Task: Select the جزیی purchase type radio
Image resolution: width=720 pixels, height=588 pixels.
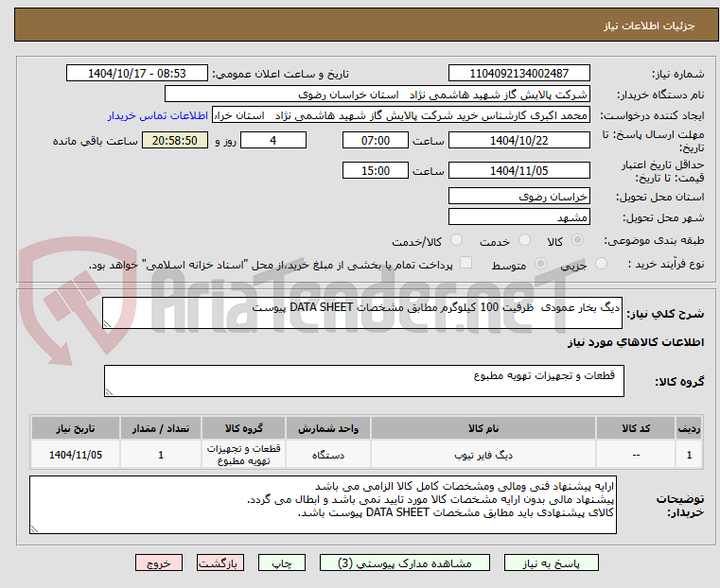Action: click(601, 264)
